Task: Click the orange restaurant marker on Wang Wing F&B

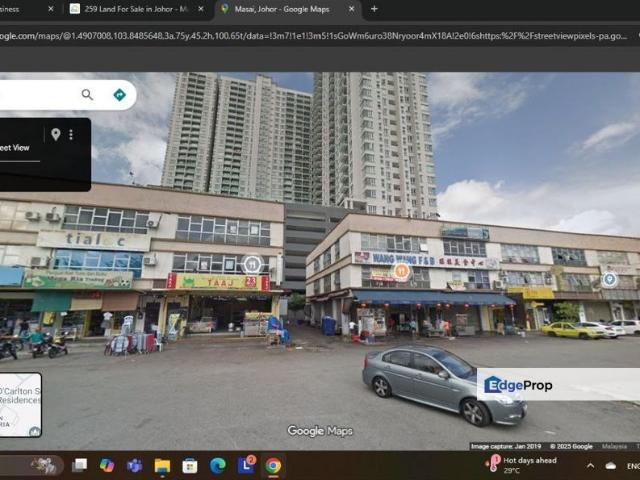Action: coord(402,271)
